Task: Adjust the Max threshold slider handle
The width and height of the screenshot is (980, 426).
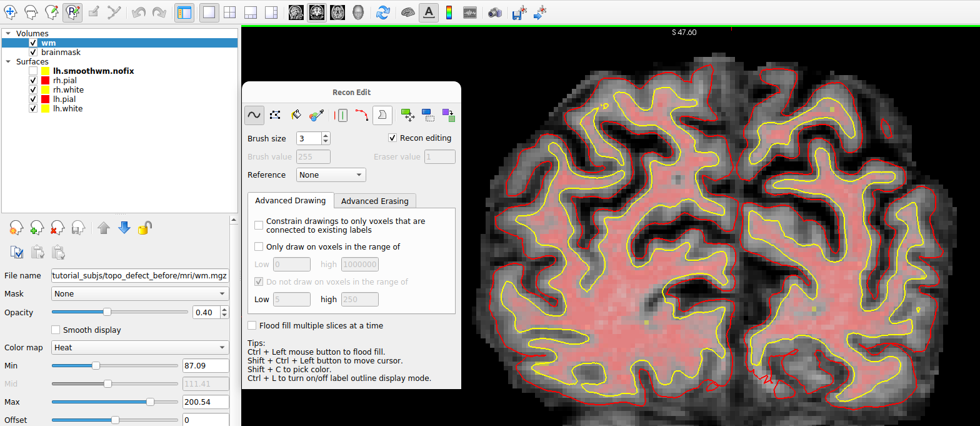Action: click(150, 402)
